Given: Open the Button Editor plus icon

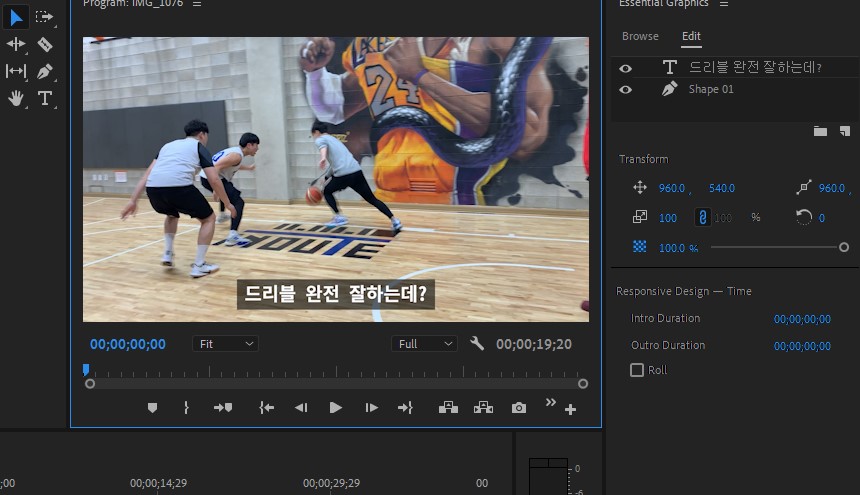Looking at the screenshot, I should 570,409.
